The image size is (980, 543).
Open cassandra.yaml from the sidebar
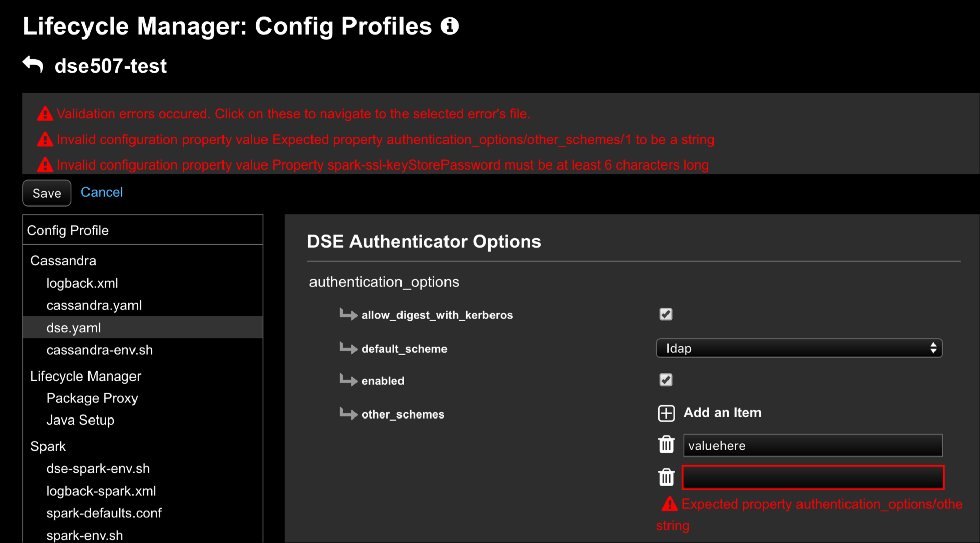tap(94, 305)
